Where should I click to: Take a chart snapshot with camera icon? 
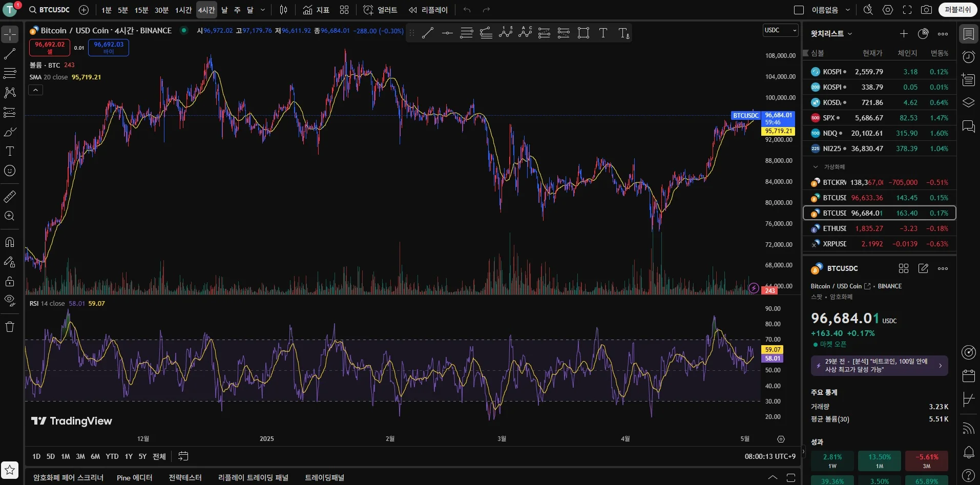click(926, 10)
